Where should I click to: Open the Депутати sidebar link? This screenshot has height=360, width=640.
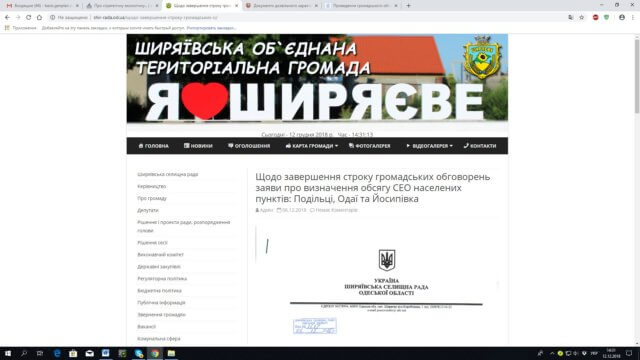[x=148, y=210]
